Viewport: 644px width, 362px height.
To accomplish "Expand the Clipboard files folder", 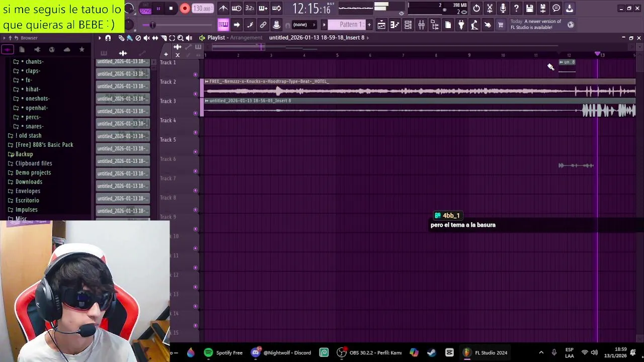I will tap(30, 163).
